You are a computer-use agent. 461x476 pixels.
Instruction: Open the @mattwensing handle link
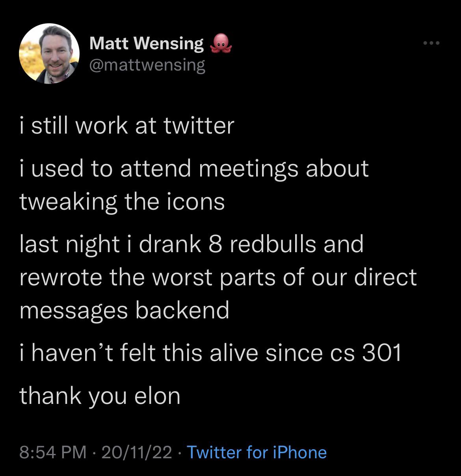pyautogui.click(x=147, y=65)
